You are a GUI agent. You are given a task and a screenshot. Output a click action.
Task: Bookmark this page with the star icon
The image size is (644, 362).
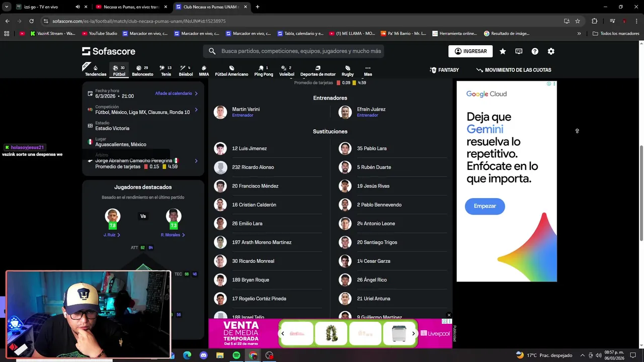pos(578,21)
